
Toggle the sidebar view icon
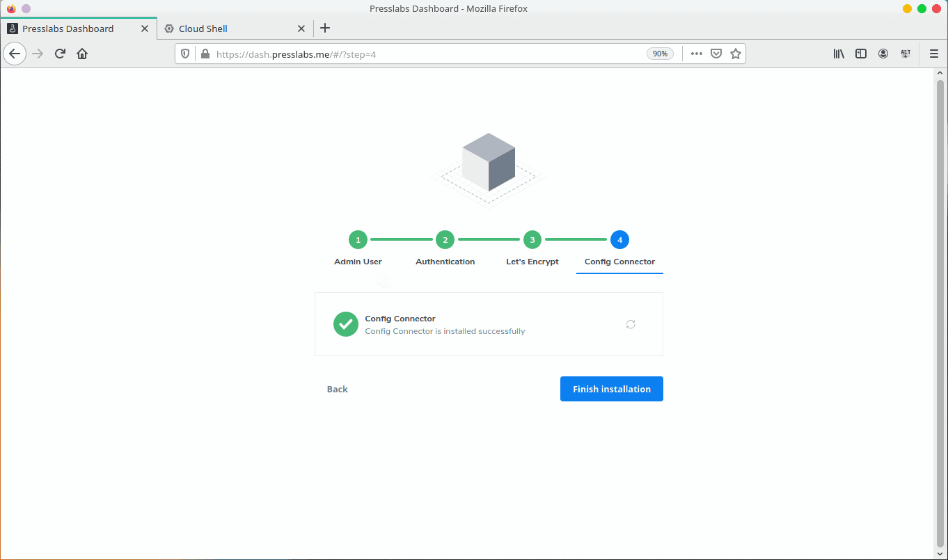click(x=861, y=54)
